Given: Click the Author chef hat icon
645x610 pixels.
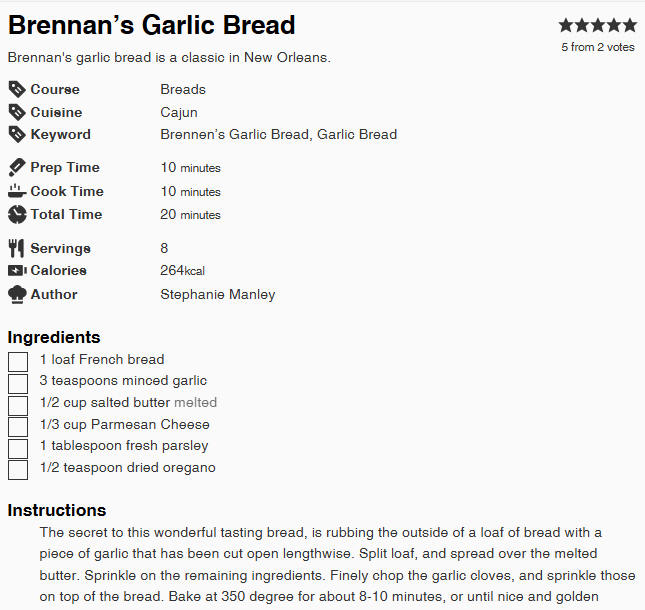Looking at the screenshot, I should [x=17, y=295].
